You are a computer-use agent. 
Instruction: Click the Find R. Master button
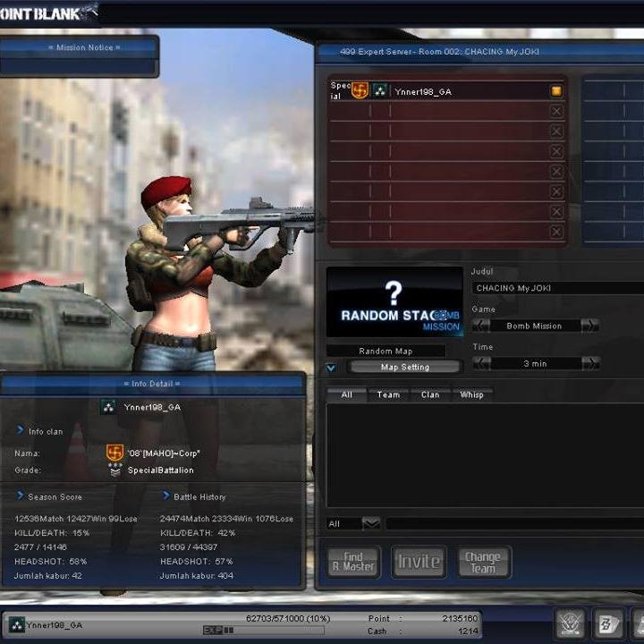[x=353, y=562]
